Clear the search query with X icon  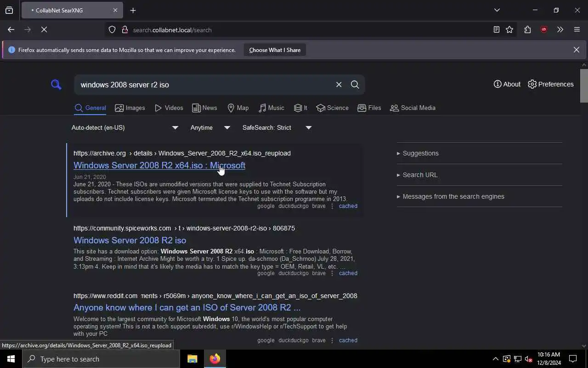pos(339,85)
